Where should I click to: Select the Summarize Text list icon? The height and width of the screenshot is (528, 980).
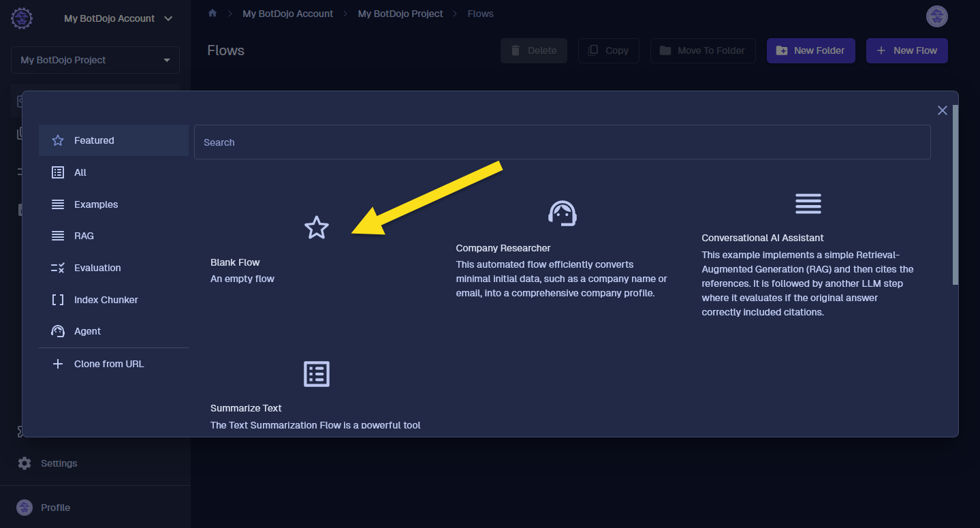tap(317, 373)
